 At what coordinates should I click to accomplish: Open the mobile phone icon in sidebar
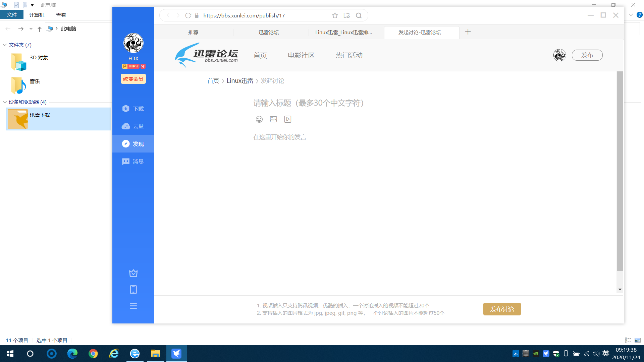click(133, 289)
